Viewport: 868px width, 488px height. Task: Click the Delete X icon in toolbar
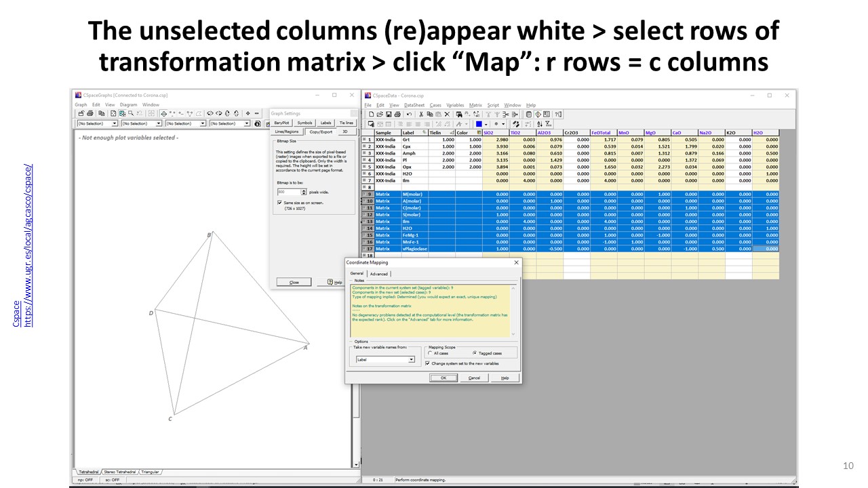tap(447, 115)
